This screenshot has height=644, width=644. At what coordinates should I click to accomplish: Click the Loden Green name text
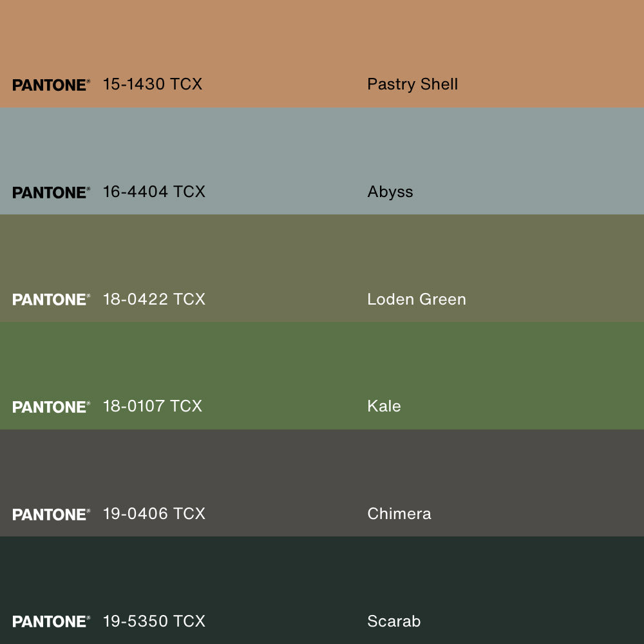(x=416, y=299)
